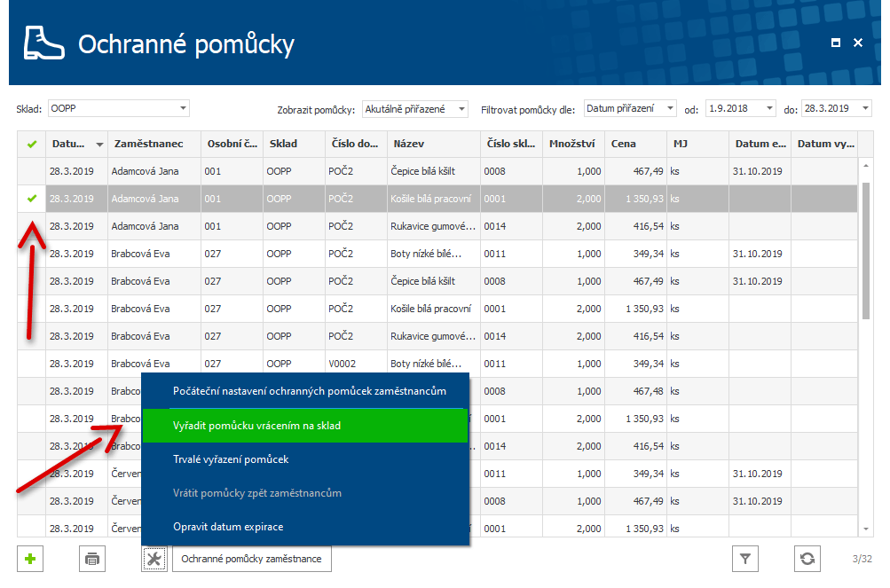Toggle the select-all checkmark column header

pos(32,145)
